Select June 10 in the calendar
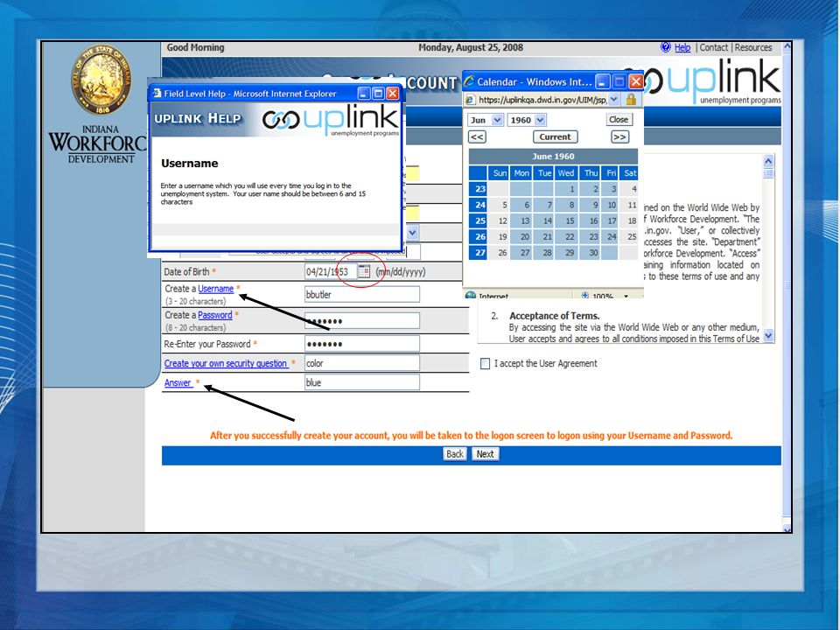Screen dimensions: 840x630 pyautogui.click(x=610, y=205)
